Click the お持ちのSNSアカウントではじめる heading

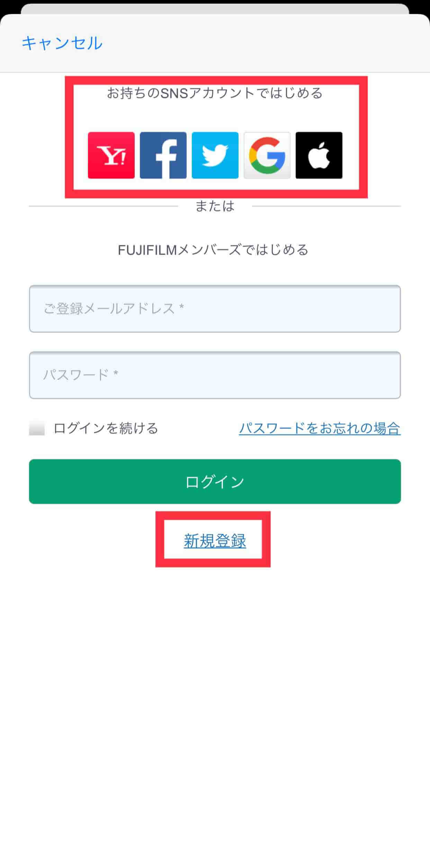click(x=215, y=93)
